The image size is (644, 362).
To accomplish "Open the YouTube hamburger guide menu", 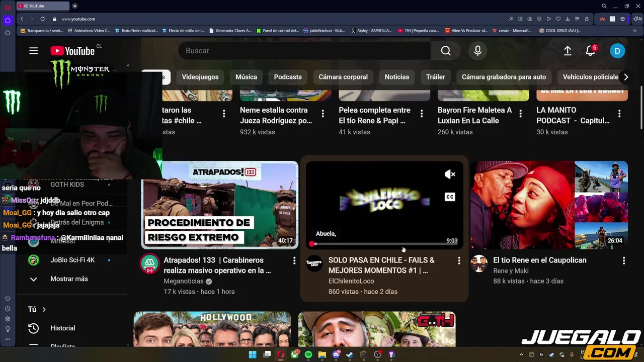I will click(x=34, y=51).
